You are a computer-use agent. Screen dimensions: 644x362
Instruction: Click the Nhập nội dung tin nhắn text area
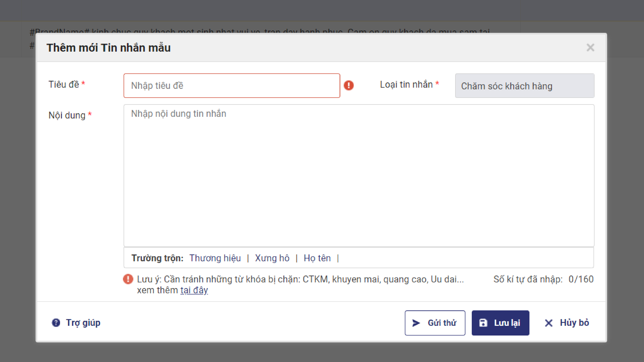point(359,176)
